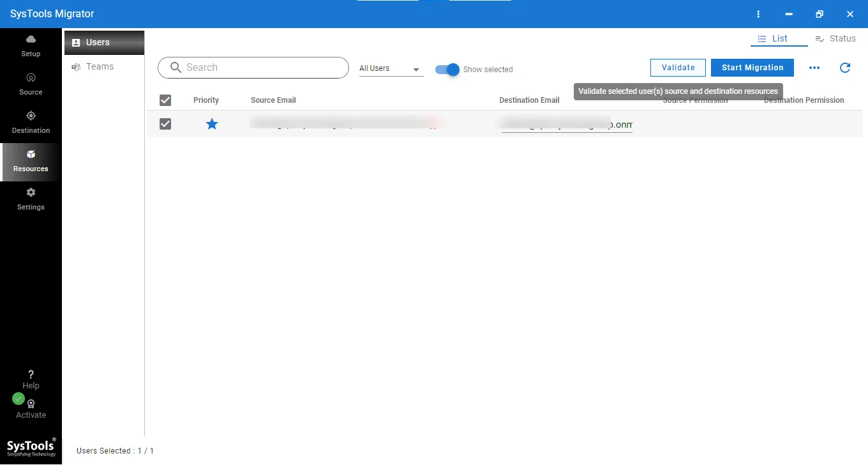Screen dimensions: 868x465
Task: Click the Destination Permission column header
Action: pyautogui.click(x=804, y=100)
